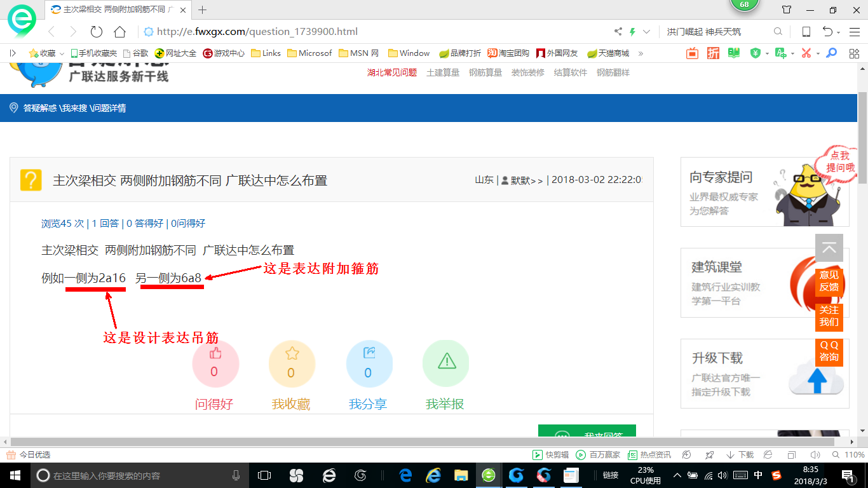Image resolution: width=868 pixels, height=488 pixels.
Task: Click the browser forward arrow
Action: click(x=73, y=32)
